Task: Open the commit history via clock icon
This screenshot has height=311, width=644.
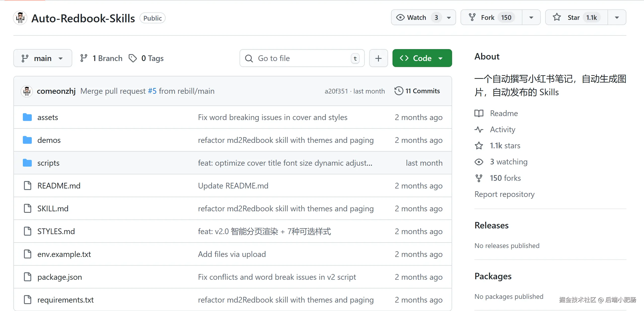Action: click(398, 91)
